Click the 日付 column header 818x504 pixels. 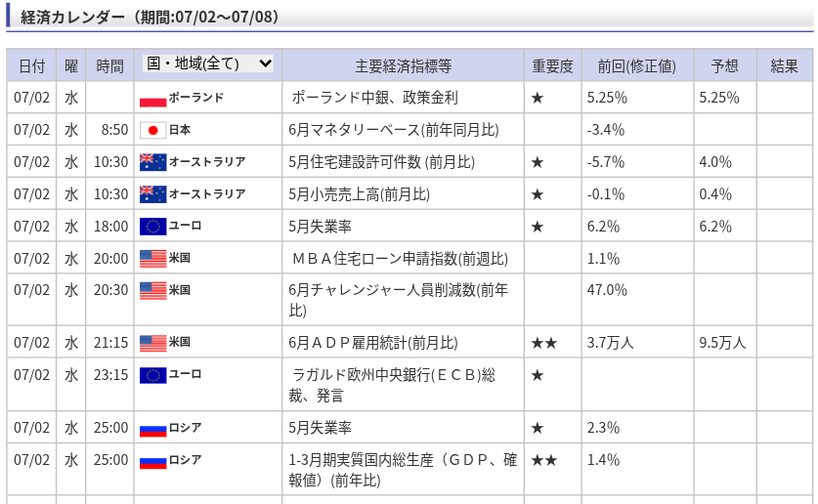[31, 66]
